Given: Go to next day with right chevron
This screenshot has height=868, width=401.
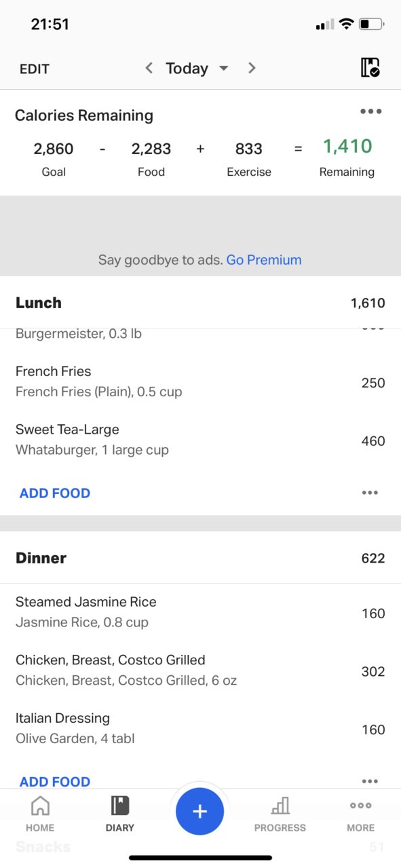Looking at the screenshot, I should tap(252, 68).
